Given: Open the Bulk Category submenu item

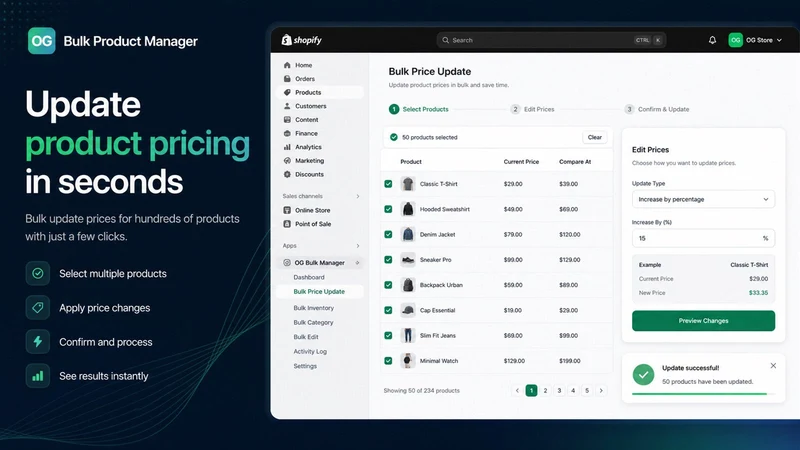Looking at the screenshot, I should pyautogui.click(x=313, y=322).
